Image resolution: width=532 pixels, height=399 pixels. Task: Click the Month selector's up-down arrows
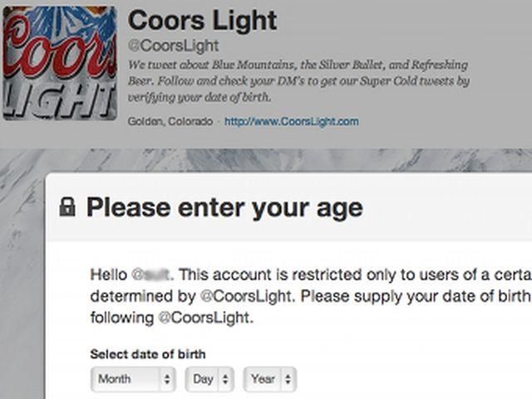167,380
